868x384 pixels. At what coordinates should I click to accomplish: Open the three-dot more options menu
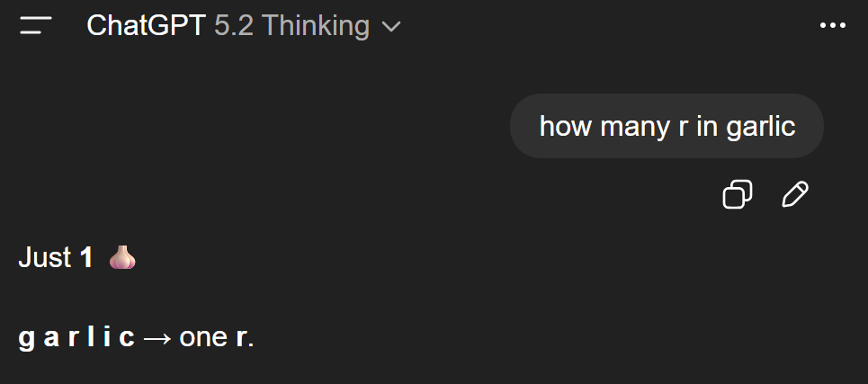point(833,26)
